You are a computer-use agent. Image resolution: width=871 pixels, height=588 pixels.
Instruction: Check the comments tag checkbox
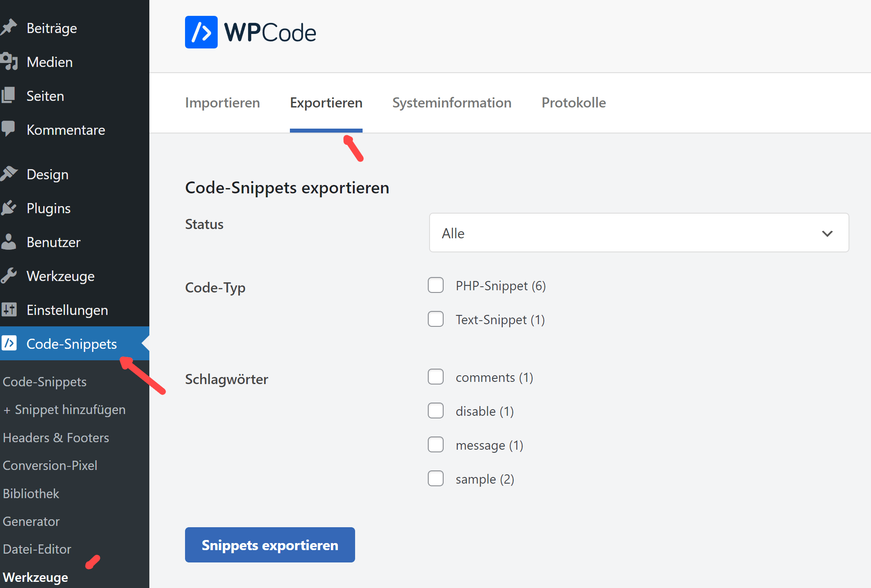click(x=436, y=377)
